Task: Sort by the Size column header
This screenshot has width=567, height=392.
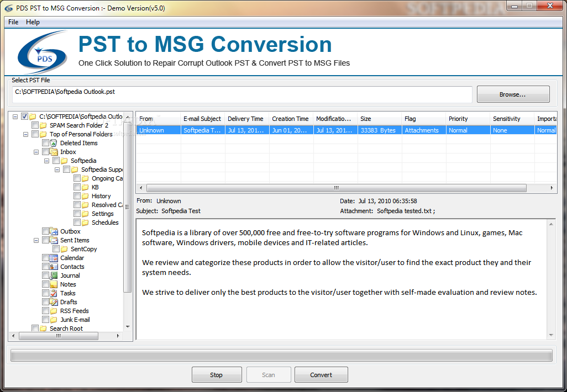Action: (379, 119)
